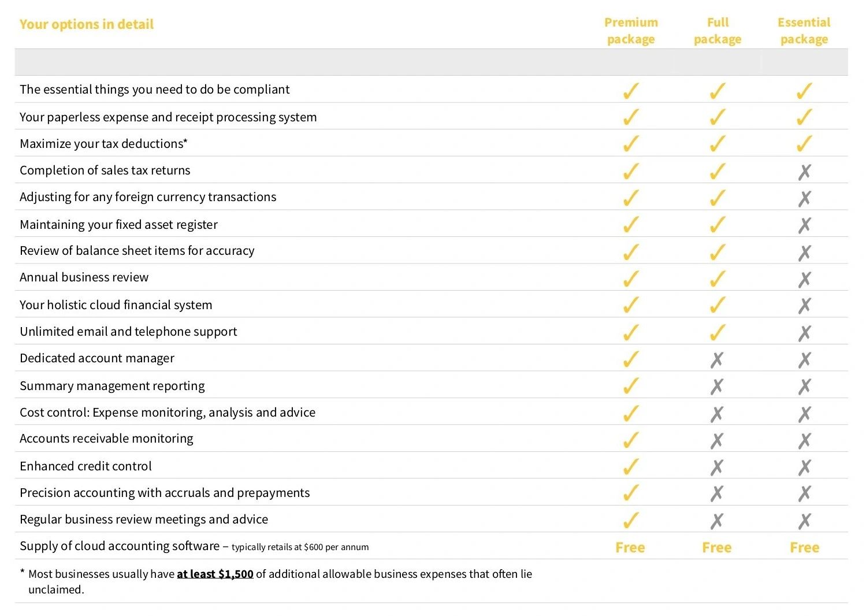This screenshot has height=616, width=866.
Task: Click Essential cross for Maintaining fixed asset register
Action: pos(804,225)
